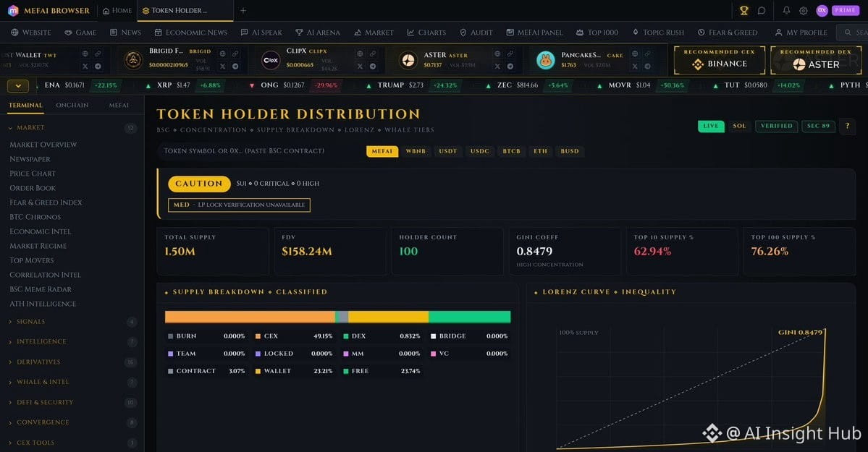The height and width of the screenshot is (452, 868).
Task: Click orange CEX segment of supply bar
Action: [x=250, y=317]
